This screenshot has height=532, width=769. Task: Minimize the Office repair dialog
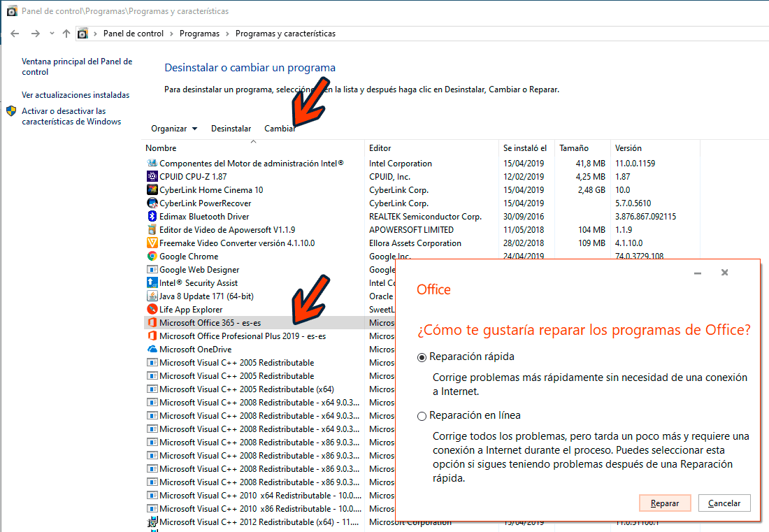[x=698, y=273]
